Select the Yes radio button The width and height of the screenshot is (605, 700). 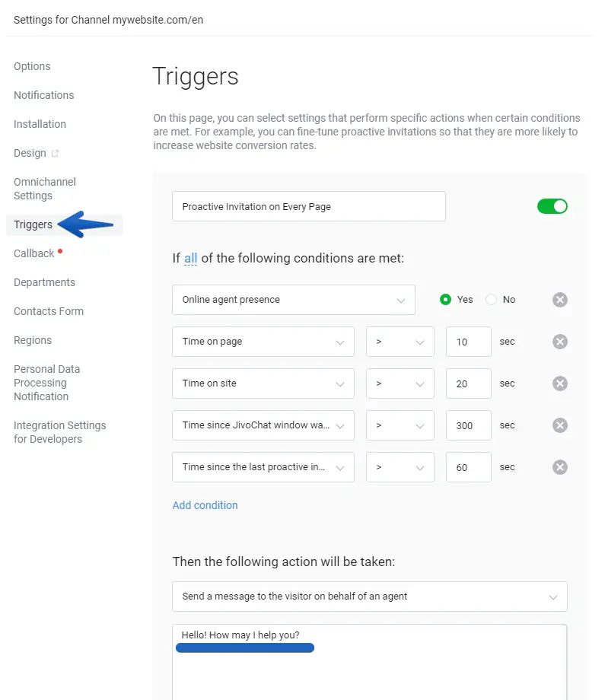click(446, 300)
